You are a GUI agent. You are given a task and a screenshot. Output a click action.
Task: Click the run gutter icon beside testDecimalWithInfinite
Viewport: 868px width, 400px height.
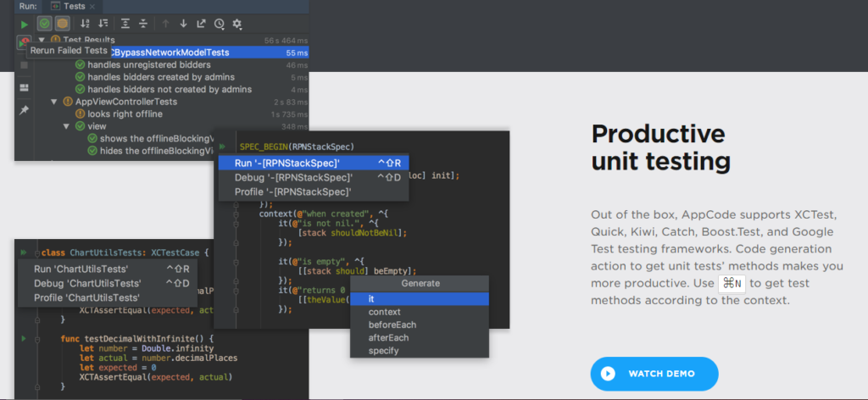pos(23,338)
